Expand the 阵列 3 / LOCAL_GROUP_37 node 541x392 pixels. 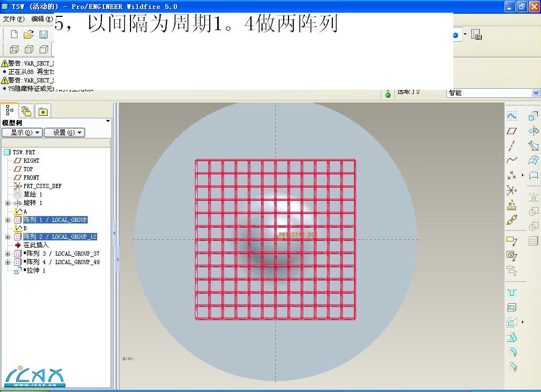[7, 254]
